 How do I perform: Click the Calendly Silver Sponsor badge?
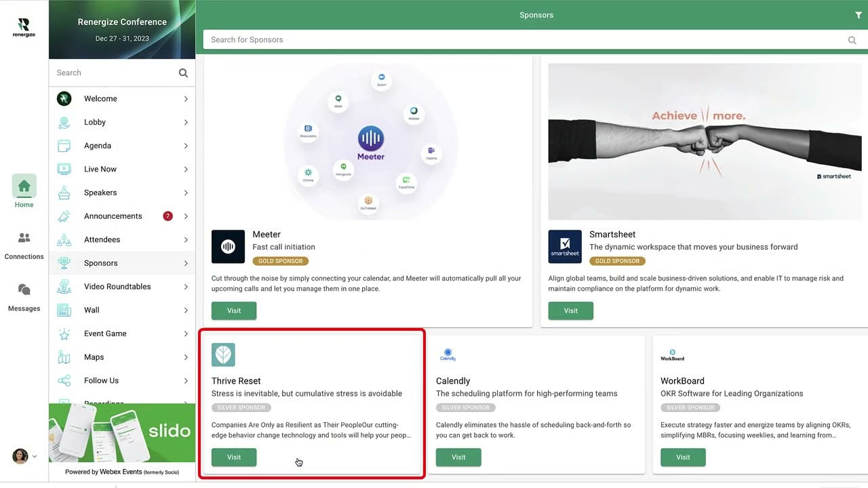coord(466,408)
